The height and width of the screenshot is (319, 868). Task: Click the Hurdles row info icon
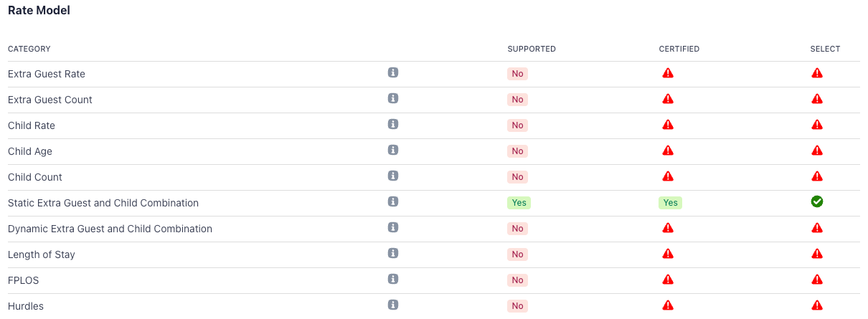393,305
